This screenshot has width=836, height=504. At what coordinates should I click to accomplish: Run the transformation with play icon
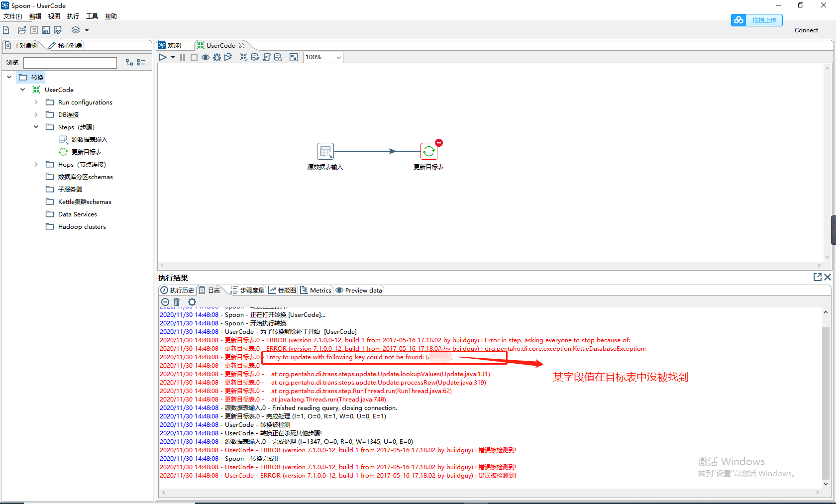163,57
